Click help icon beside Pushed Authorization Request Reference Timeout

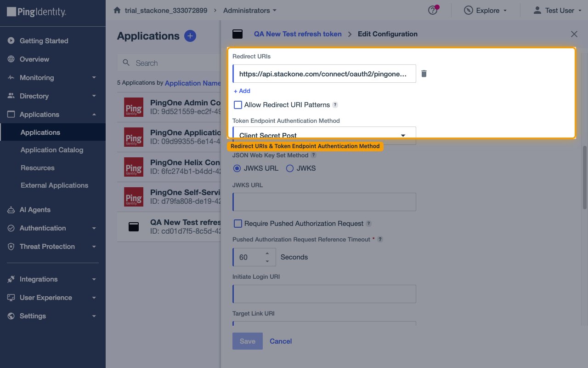coord(380,240)
